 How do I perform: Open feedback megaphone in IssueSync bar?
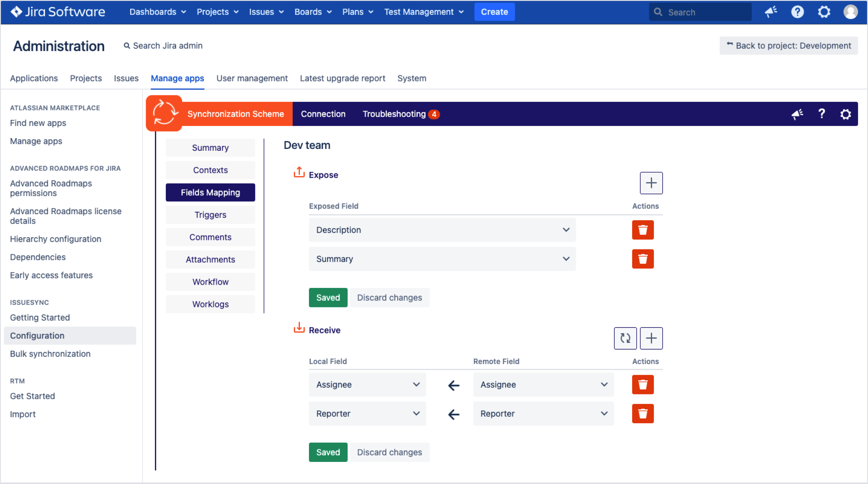pos(797,114)
